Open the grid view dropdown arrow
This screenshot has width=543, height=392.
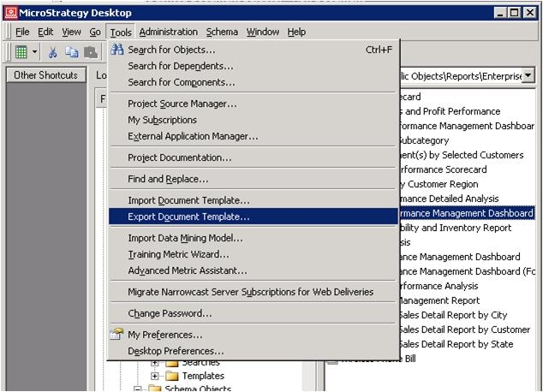point(35,52)
